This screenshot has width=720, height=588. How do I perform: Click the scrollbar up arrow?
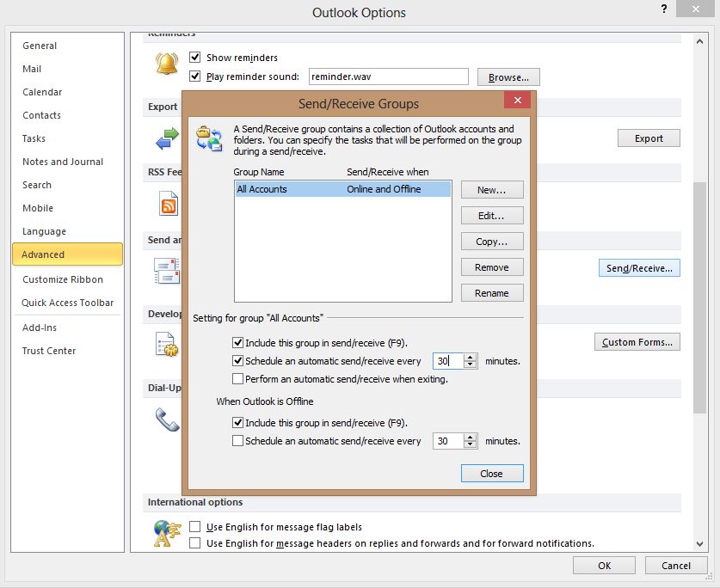coord(699,41)
